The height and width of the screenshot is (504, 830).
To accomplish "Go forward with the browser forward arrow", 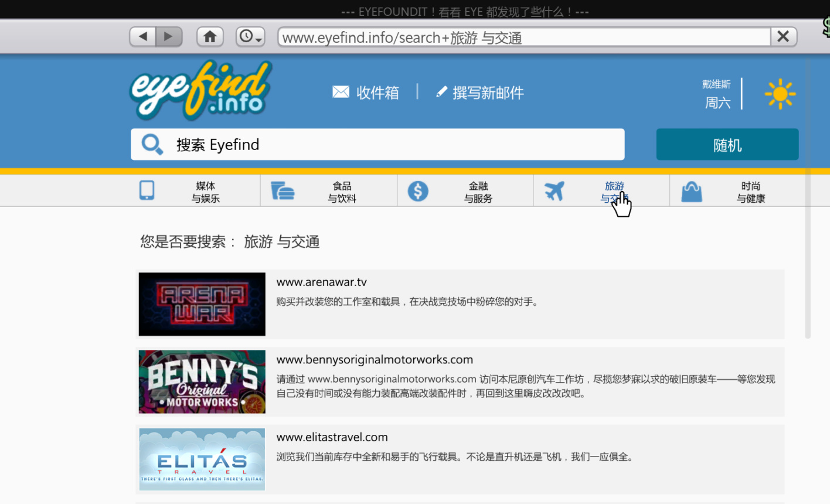I will pyautogui.click(x=169, y=36).
